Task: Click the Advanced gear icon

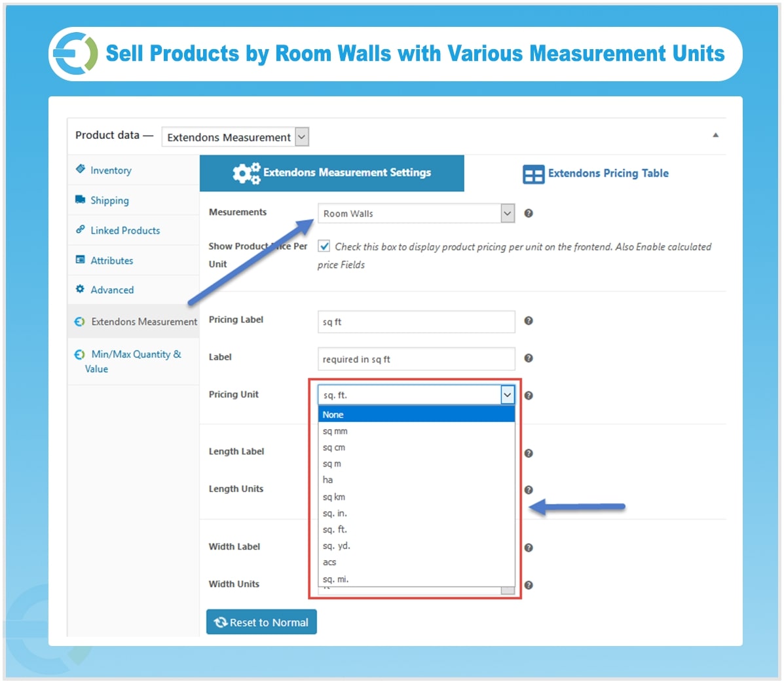Action: tap(80, 288)
